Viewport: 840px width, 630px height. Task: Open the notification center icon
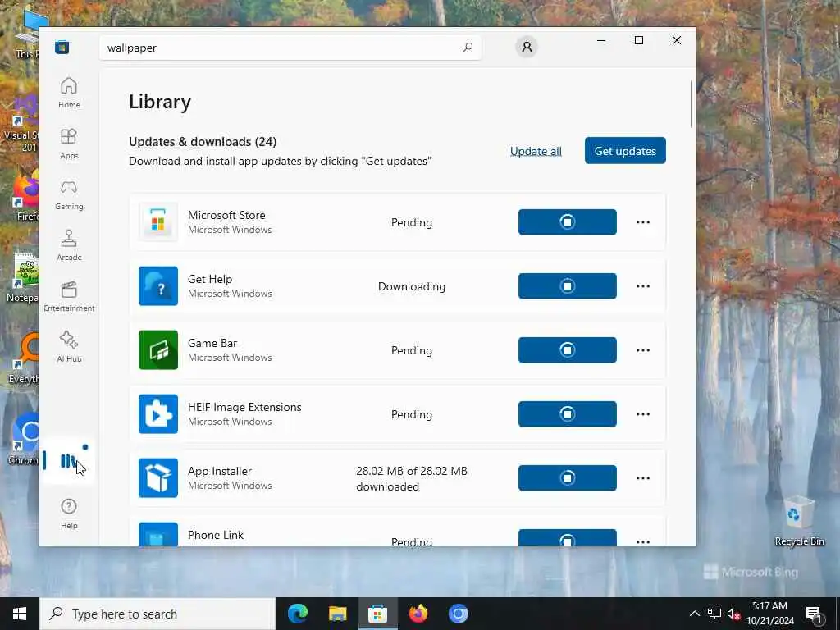click(x=815, y=614)
